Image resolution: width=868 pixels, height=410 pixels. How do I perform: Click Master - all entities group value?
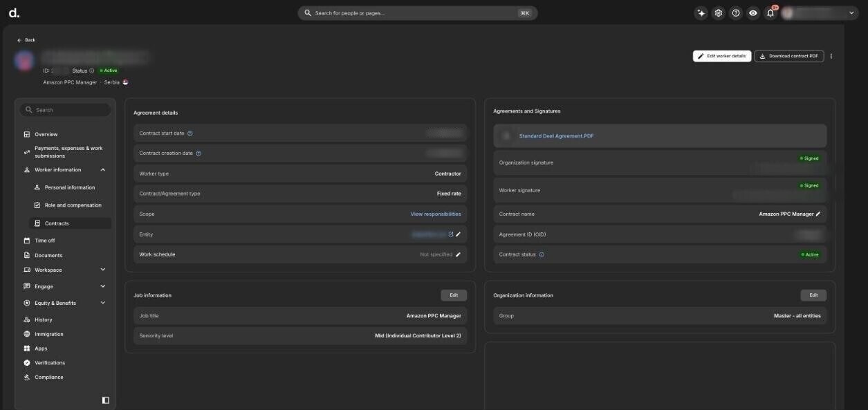click(797, 316)
